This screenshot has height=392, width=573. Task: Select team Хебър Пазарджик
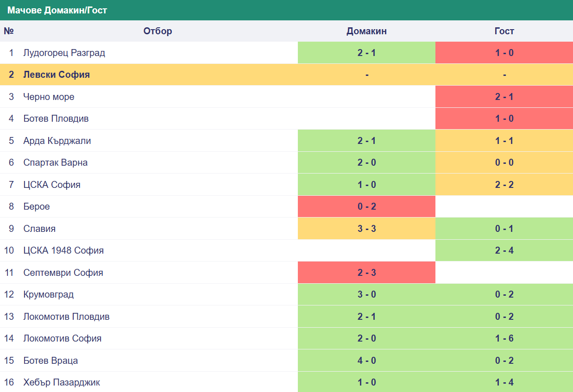point(62,382)
